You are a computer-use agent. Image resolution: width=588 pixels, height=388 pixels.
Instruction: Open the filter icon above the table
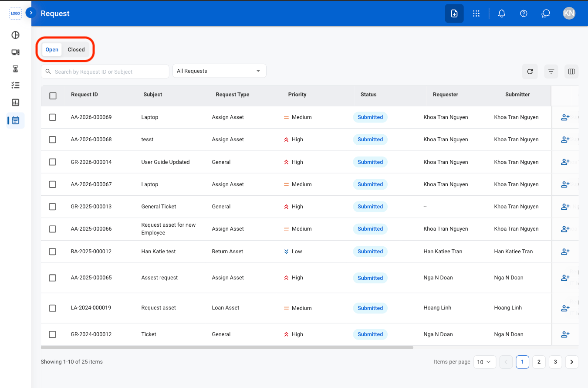coord(551,71)
